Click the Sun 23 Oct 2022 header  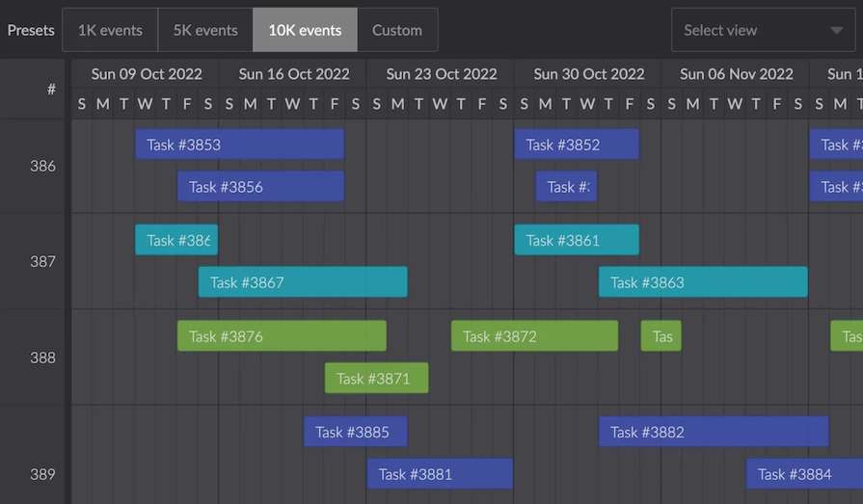pyautogui.click(x=442, y=74)
